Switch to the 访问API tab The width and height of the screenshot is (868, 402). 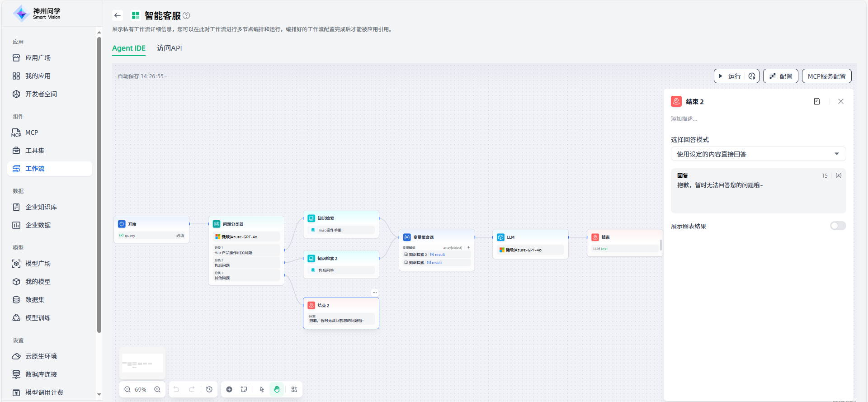tap(169, 48)
